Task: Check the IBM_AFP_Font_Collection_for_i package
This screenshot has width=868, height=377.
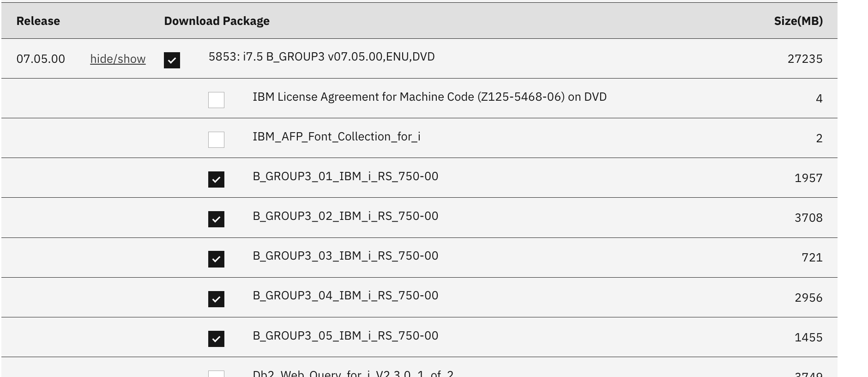Action: tap(216, 140)
